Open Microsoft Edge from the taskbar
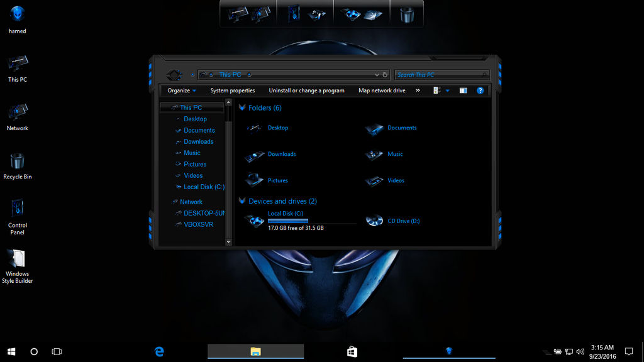Screen dimensions: 644x362 click(158, 351)
